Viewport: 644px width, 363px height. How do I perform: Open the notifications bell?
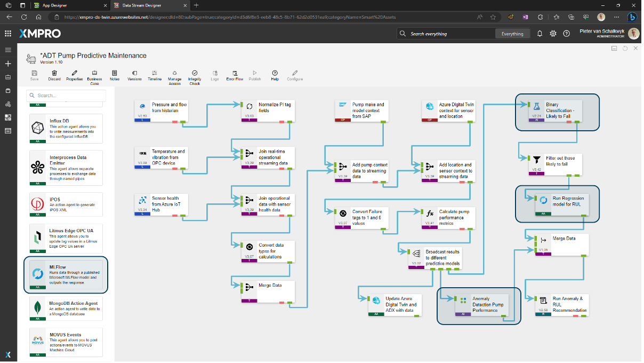[x=540, y=34]
